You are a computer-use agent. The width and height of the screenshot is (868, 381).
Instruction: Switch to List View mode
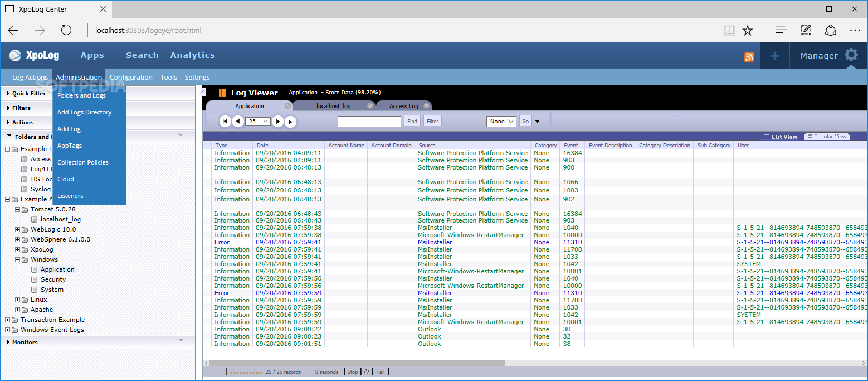(x=781, y=137)
